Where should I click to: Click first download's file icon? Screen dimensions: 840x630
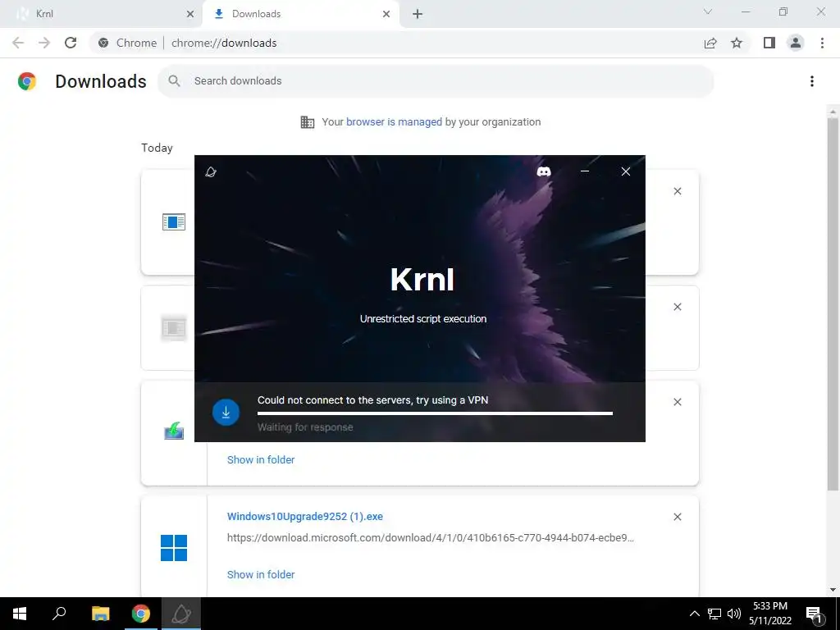click(174, 221)
